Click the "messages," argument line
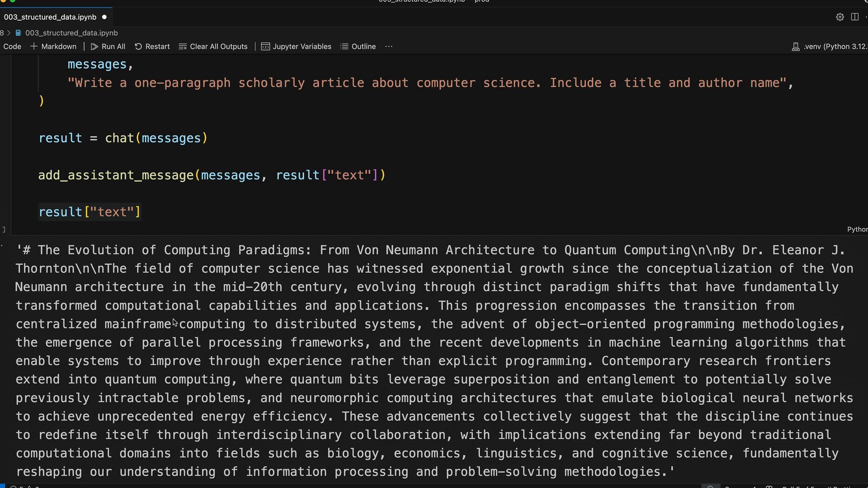The width and height of the screenshot is (868, 488). [100, 65]
